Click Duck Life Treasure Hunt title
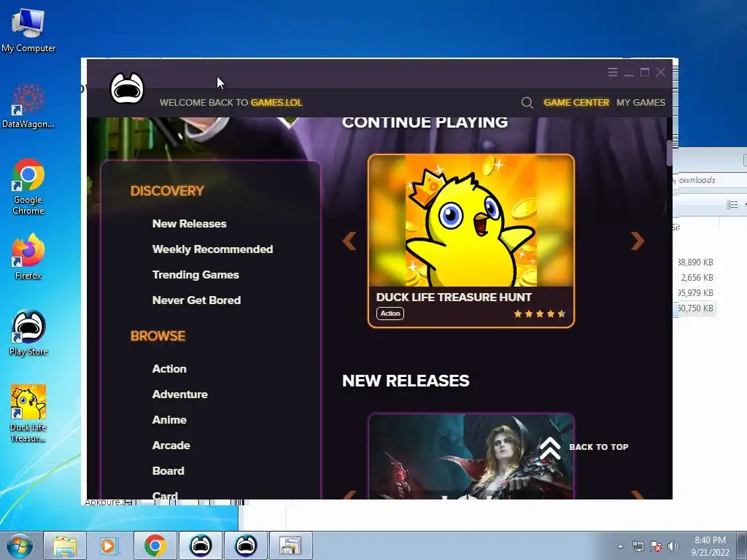Viewport: 747px width, 560px height. (454, 297)
